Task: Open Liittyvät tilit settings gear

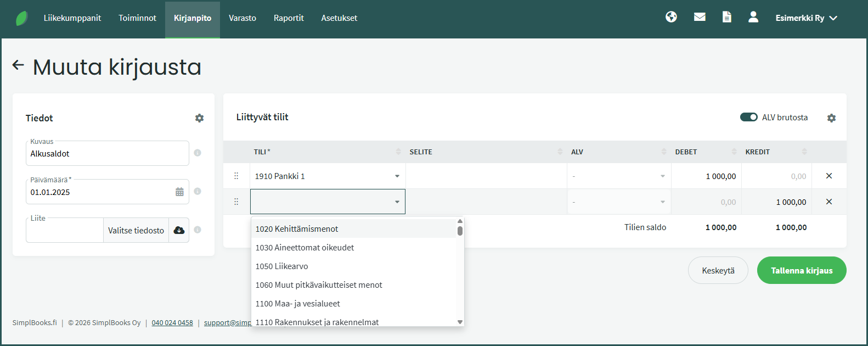Action: coord(831,118)
